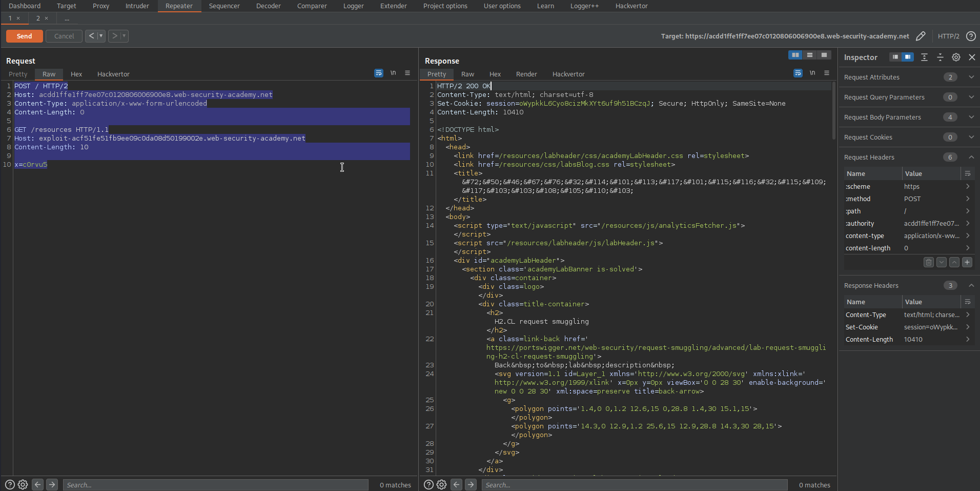The width and height of the screenshot is (980, 491).
Task: Set top-bottom request/response layout
Action: [x=810, y=55]
